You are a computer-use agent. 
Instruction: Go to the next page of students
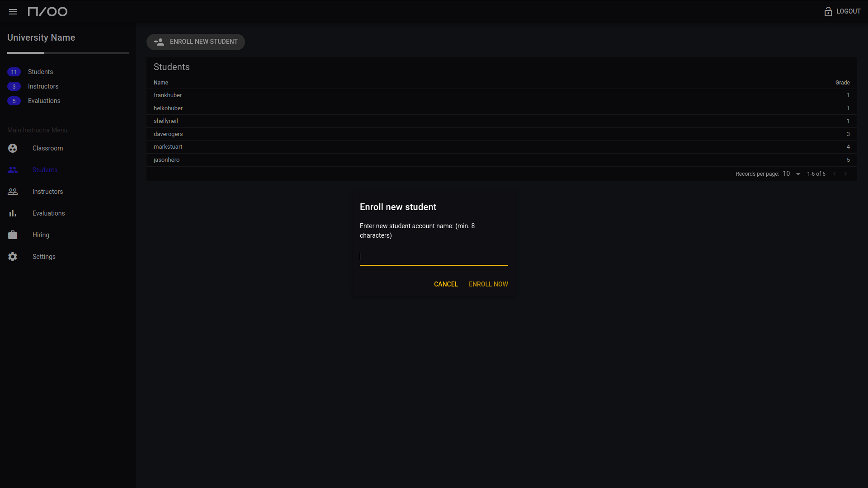point(845,174)
